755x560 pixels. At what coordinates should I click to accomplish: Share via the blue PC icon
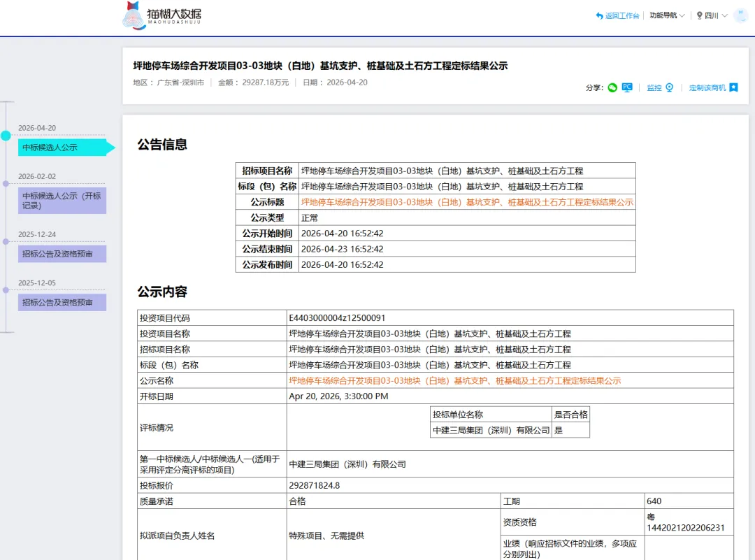627,87
